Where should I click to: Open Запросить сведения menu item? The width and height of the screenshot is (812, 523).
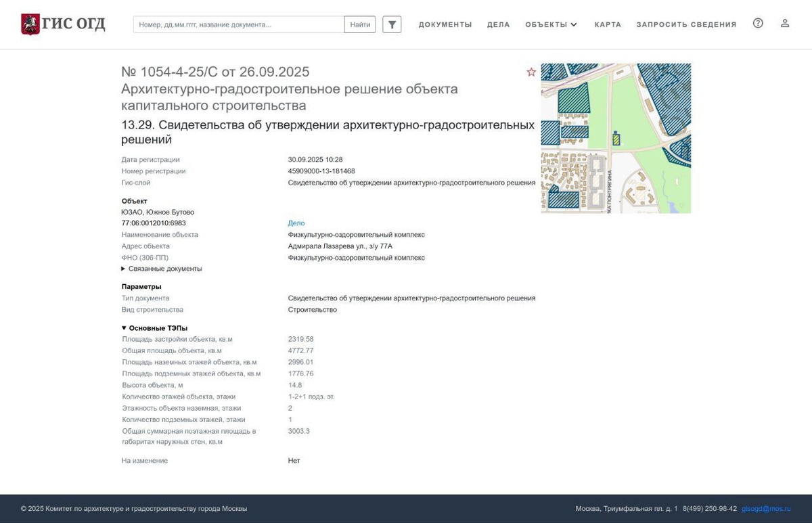pyautogui.click(x=686, y=24)
